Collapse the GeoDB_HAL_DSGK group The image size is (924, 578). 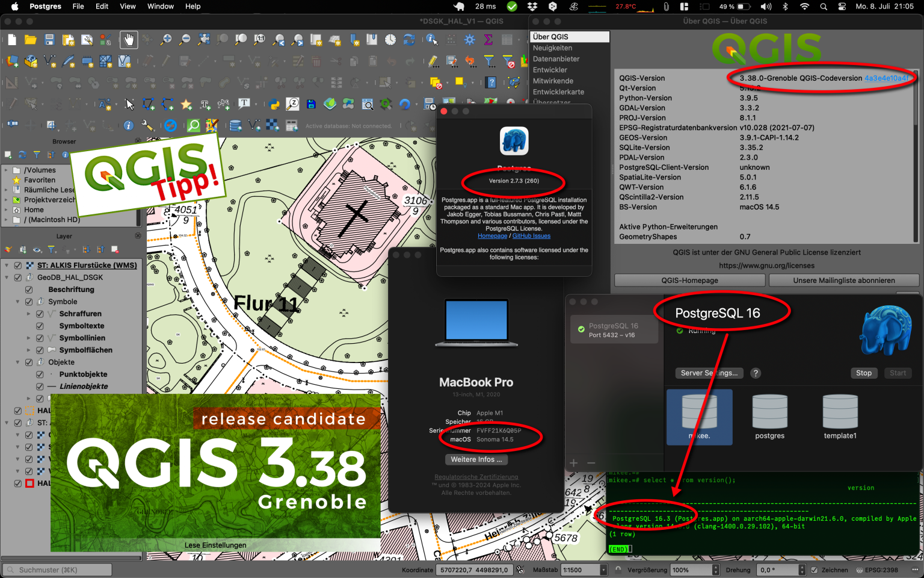(6, 277)
